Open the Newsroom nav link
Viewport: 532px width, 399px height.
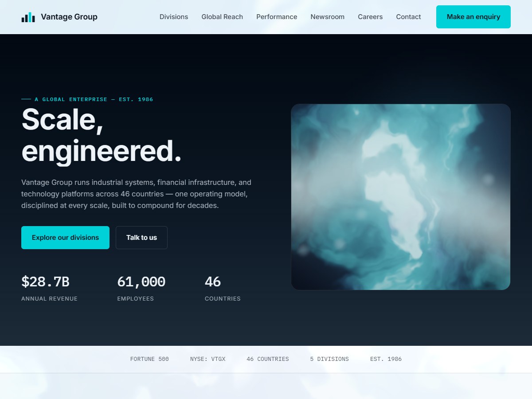(328, 17)
